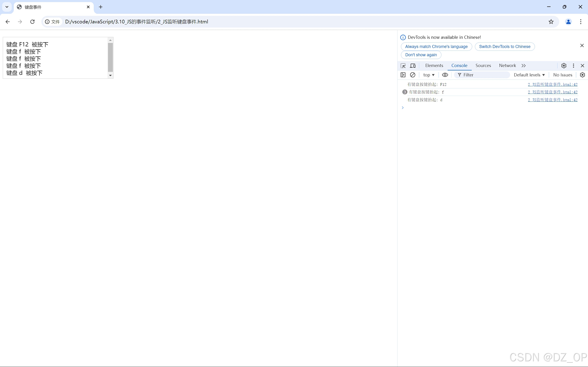Bookmark this page with the star icon
The width and height of the screenshot is (588, 367).
(551, 22)
